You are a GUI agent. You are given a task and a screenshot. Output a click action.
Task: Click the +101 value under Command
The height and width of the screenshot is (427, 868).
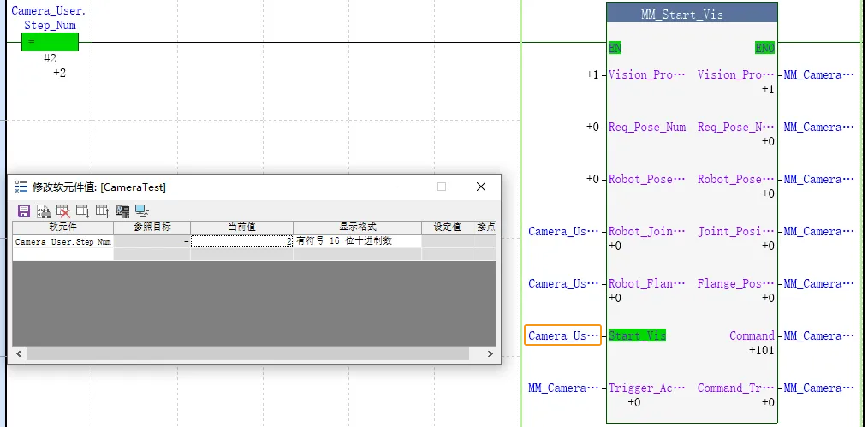[x=761, y=350]
